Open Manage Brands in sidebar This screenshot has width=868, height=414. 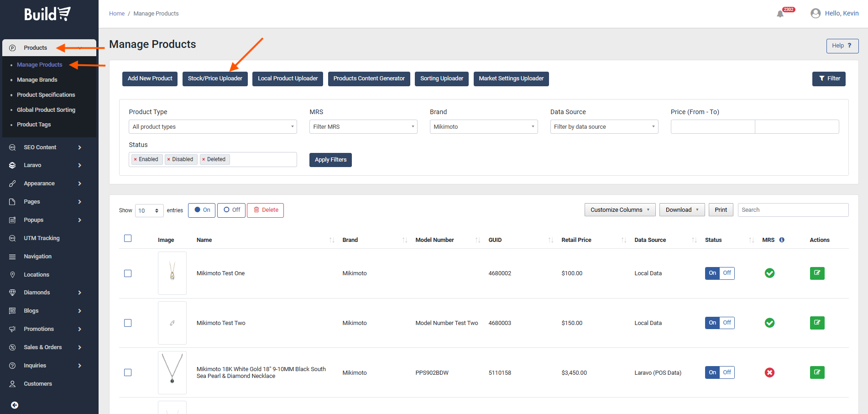[37, 80]
